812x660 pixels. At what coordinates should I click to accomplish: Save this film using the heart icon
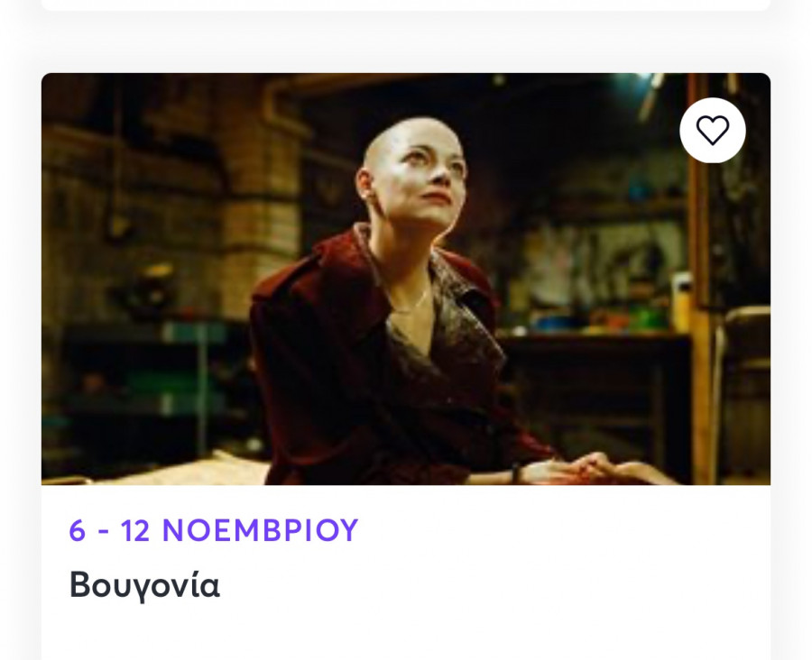(x=713, y=130)
